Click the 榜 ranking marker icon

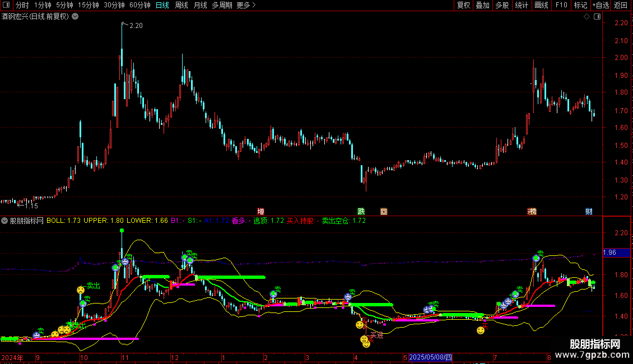532,212
